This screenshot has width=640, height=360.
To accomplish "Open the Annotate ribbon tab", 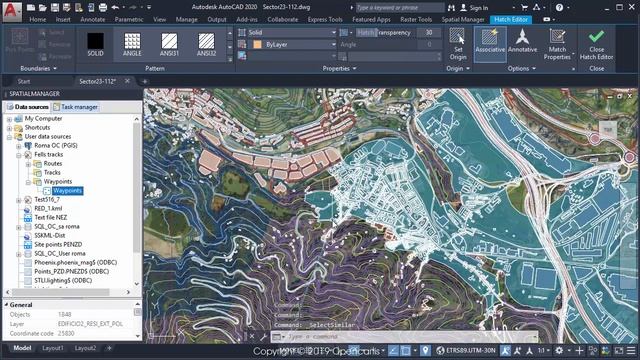I will point(92,19).
